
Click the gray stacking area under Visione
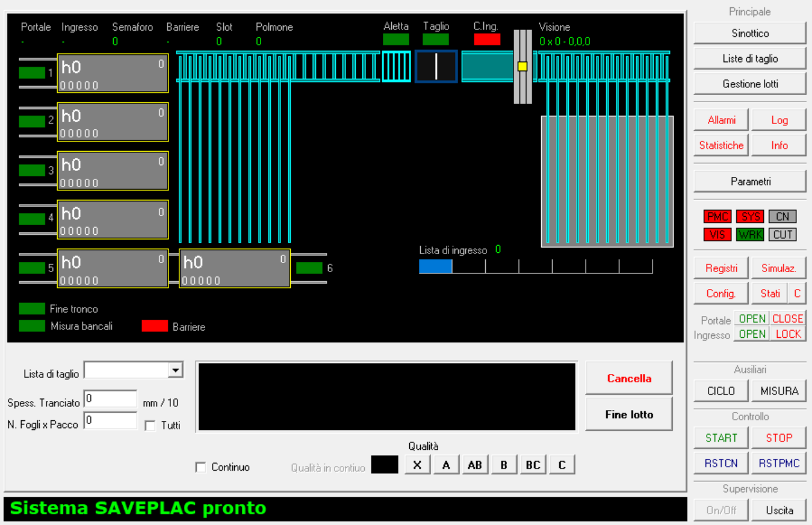[x=607, y=181]
